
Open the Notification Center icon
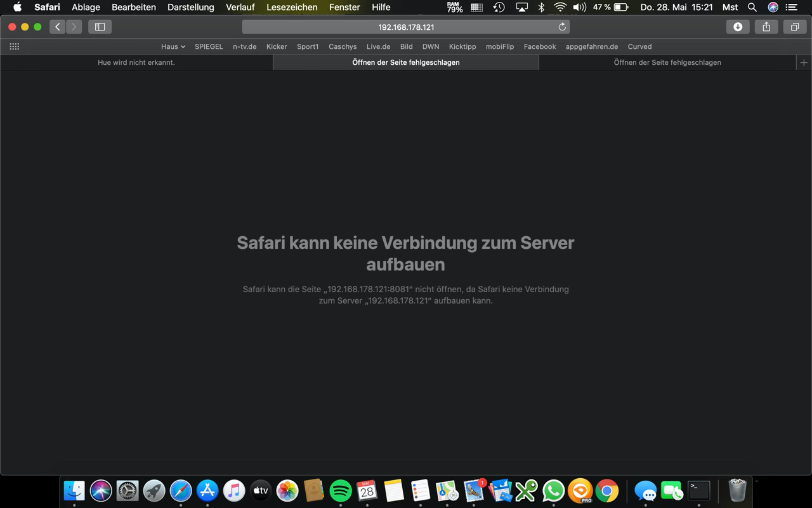790,7
